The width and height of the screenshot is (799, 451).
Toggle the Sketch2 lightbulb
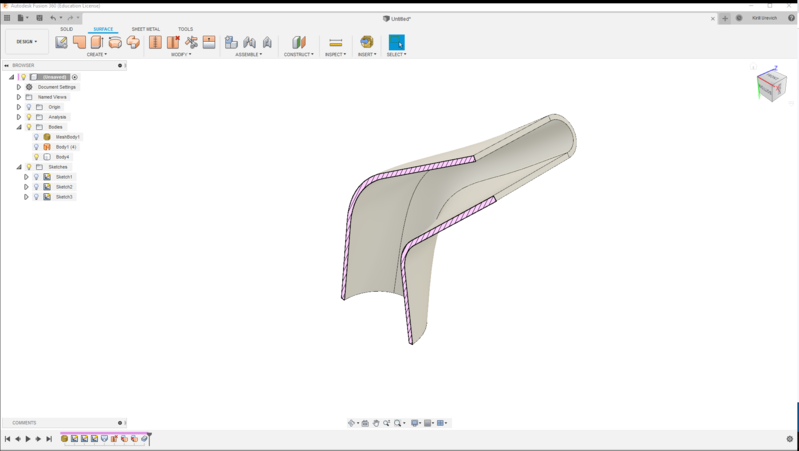36,187
